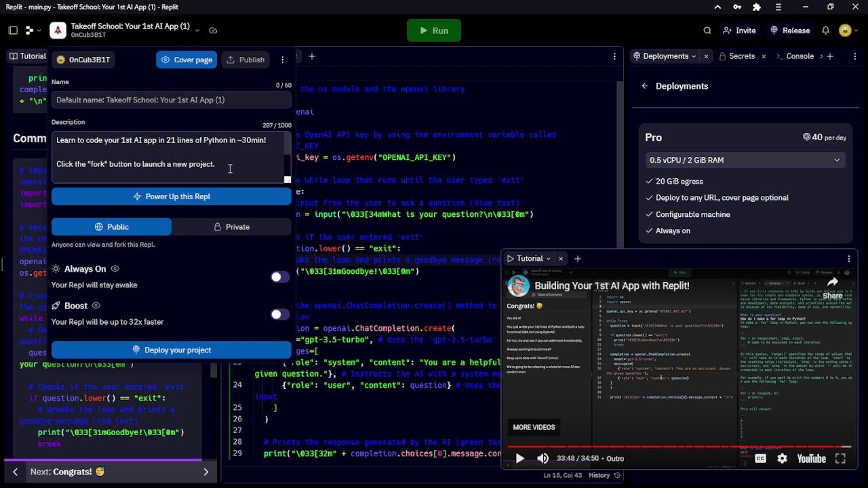Add a tab in floating Tutorial pane
The height and width of the screenshot is (488, 868).
tap(578, 259)
